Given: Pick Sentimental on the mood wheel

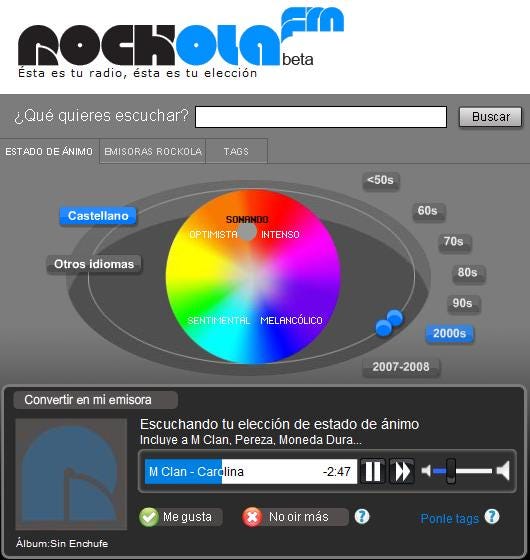Looking at the screenshot, I should (219, 320).
